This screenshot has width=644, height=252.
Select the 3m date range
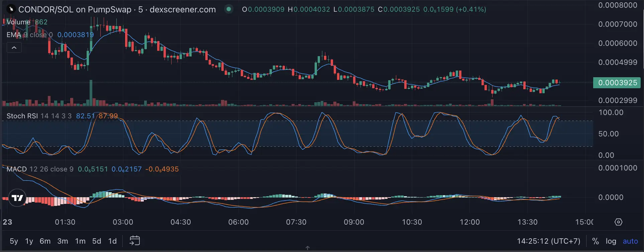click(x=63, y=241)
